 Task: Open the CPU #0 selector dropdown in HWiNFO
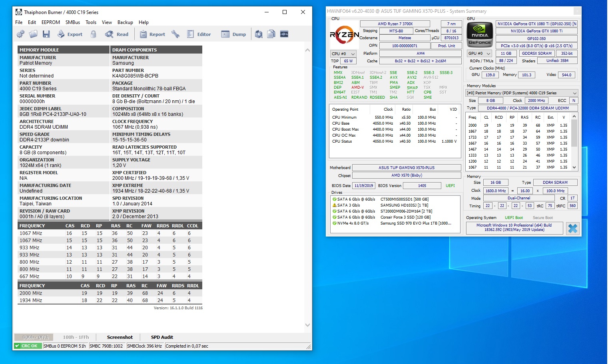click(343, 54)
